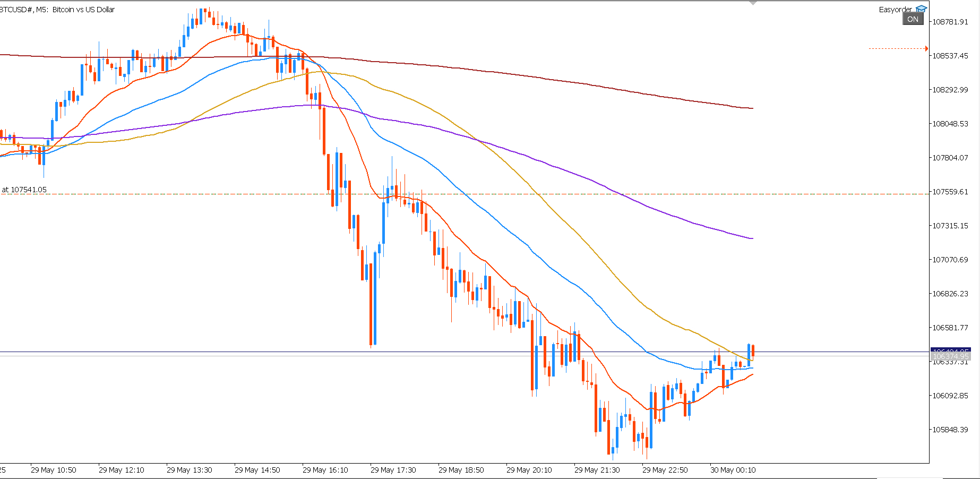Click the gray chart shift triangle marker
Screen dimensions: 980x479
753,3
